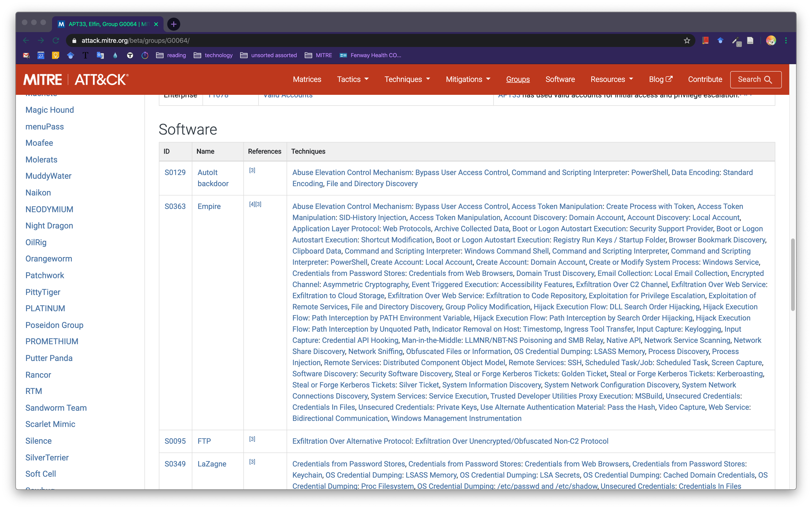
Task: Click the MITRE ATT&CK logo
Action: 76,79
